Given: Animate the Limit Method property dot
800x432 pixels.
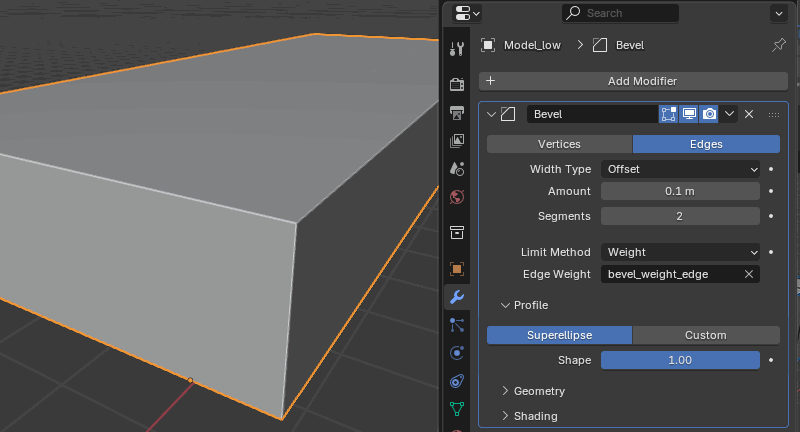Looking at the screenshot, I should coord(771,252).
